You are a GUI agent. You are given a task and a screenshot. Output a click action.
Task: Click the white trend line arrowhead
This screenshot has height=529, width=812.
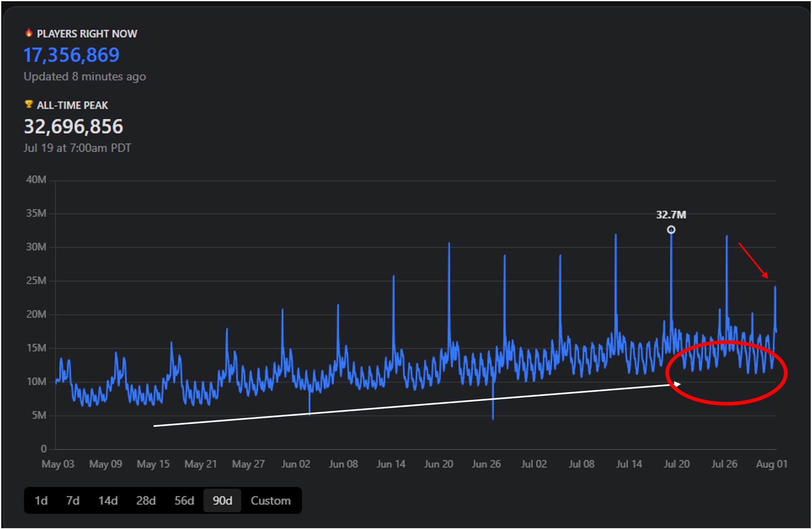tap(677, 384)
